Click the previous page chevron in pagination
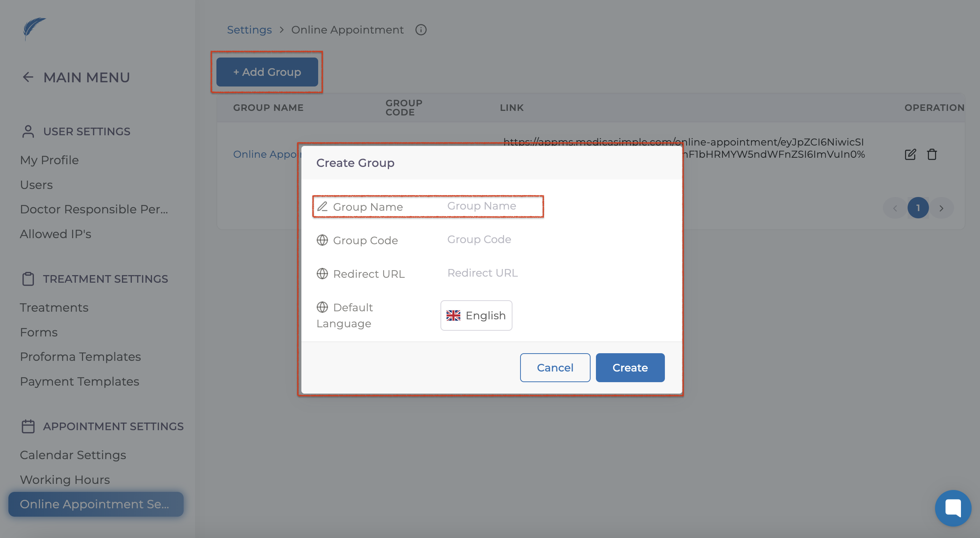980x538 pixels. (895, 208)
